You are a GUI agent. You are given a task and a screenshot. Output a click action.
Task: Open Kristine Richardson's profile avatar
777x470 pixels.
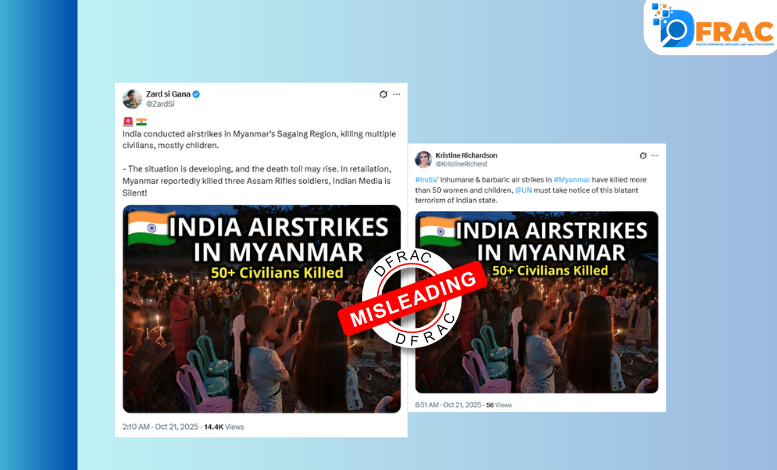423,159
